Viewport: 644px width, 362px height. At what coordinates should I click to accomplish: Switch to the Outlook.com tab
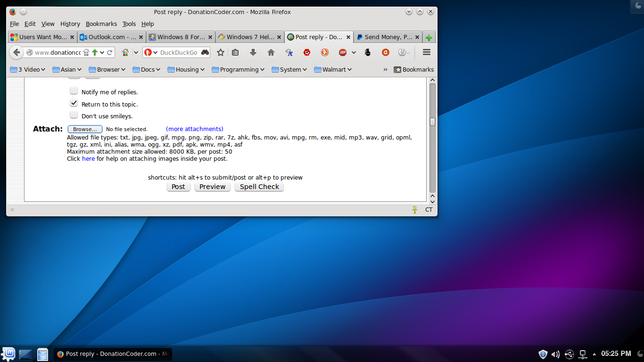coord(112,37)
